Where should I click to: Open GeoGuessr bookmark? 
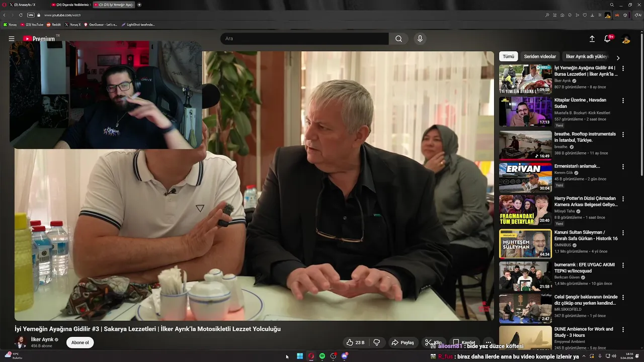pos(101,24)
